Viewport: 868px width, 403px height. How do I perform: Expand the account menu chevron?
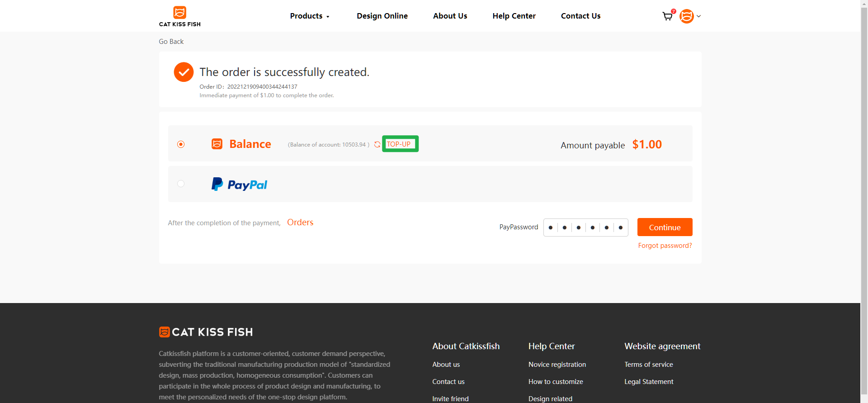(x=699, y=16)
